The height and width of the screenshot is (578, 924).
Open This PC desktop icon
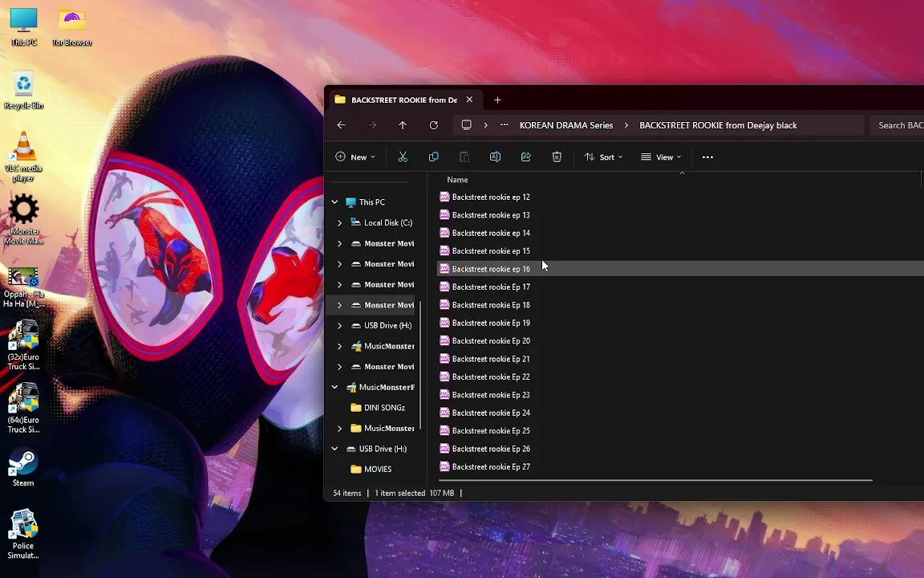(x=23, y=26)
